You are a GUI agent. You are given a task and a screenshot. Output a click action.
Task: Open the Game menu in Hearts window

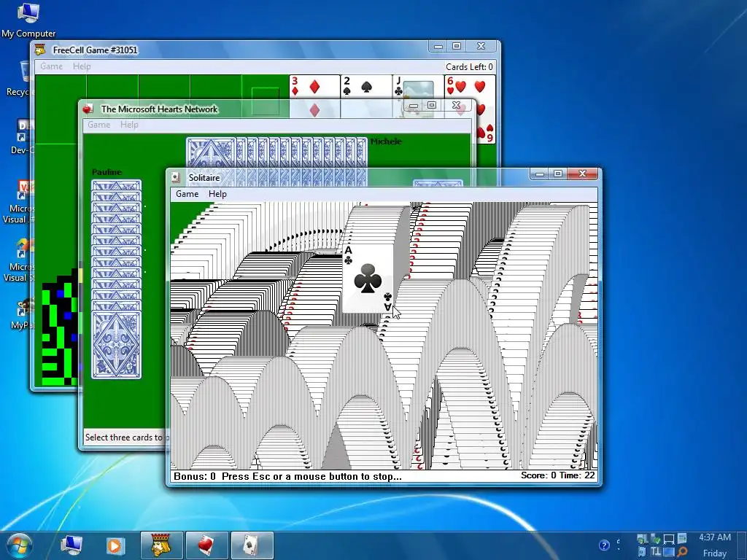pyautogui.click(x=98, y=125)
